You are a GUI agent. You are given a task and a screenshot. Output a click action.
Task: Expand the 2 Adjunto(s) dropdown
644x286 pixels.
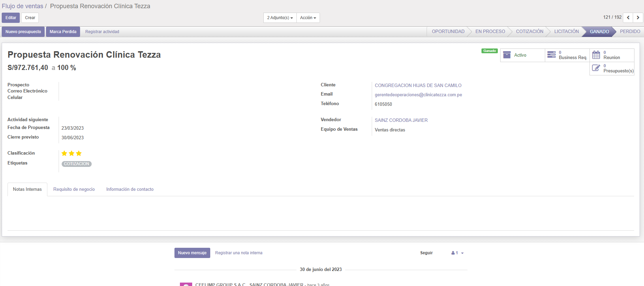(x=280, y=18)
